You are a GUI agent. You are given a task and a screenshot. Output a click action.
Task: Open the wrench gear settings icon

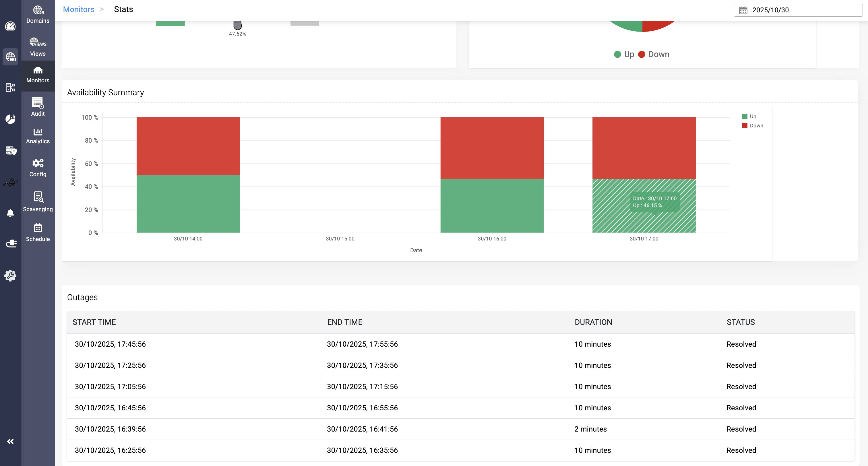click(10, 275)
